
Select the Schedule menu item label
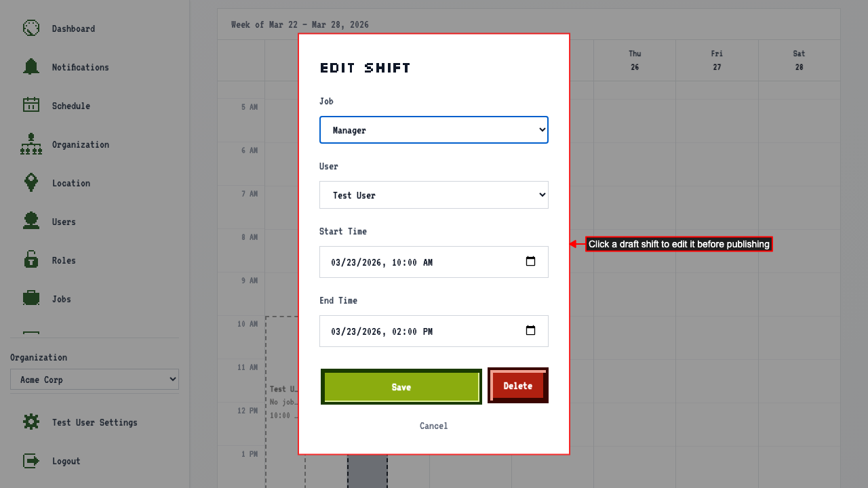(71, 106)
